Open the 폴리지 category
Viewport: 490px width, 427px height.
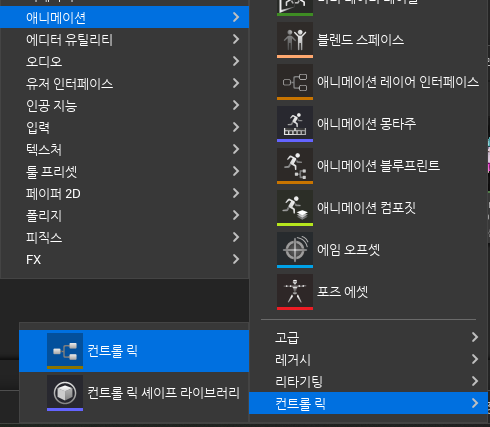click(x=124, y=215)
